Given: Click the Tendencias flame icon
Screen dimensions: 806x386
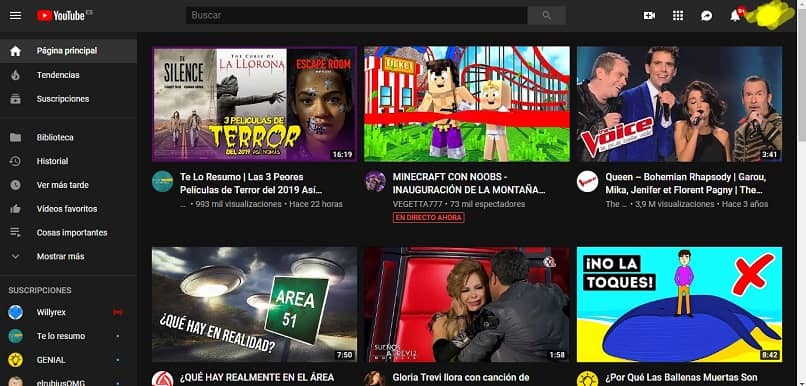Looking at the screenshot, I should [15, 75].
